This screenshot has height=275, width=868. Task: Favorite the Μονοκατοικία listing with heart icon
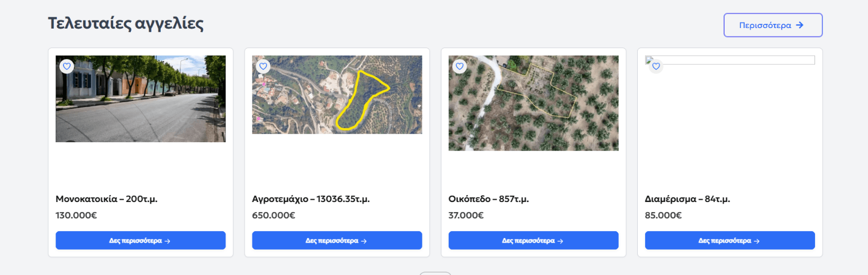coord(66,66)
